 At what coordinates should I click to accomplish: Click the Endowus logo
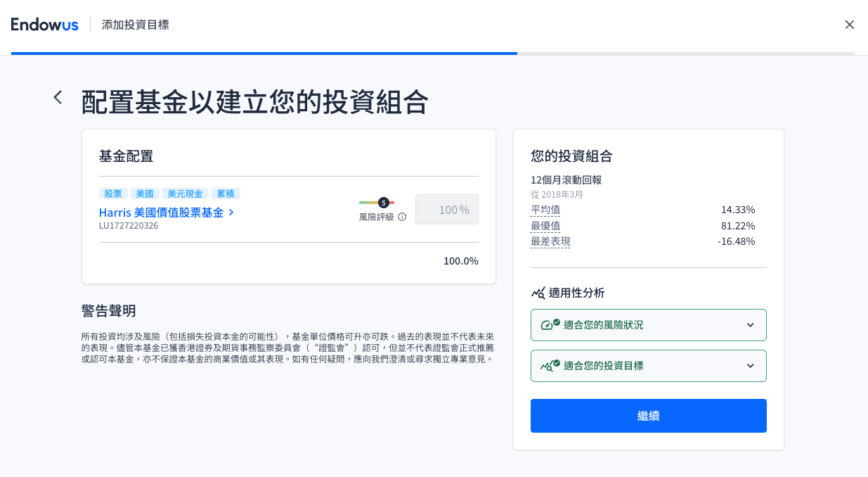[x=45, y=25]
